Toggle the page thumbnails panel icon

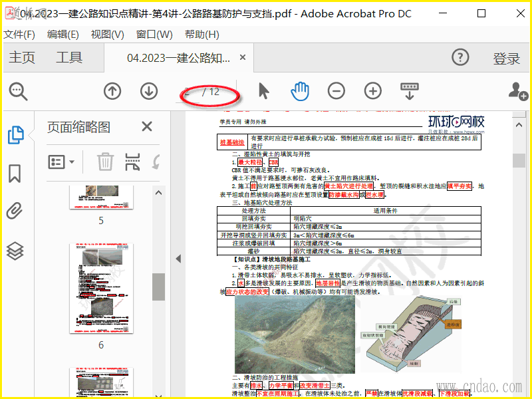click(15, 135)
